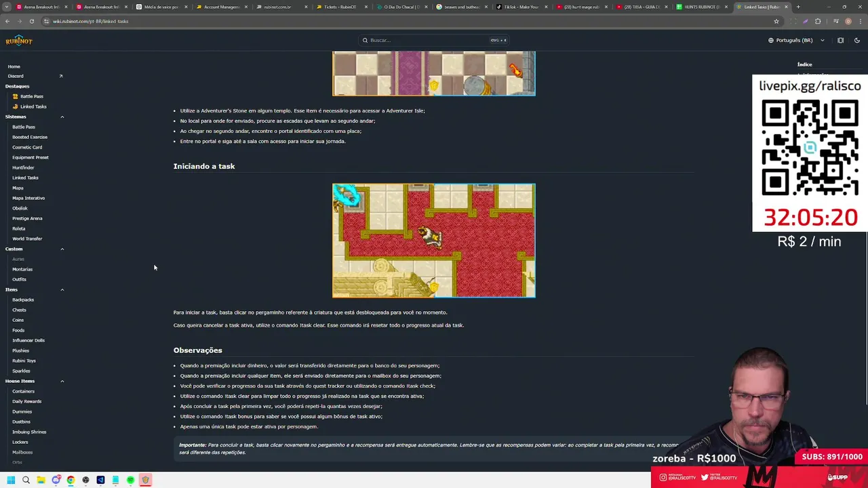Open Windows taskbar search

click(x=26, y=480)
